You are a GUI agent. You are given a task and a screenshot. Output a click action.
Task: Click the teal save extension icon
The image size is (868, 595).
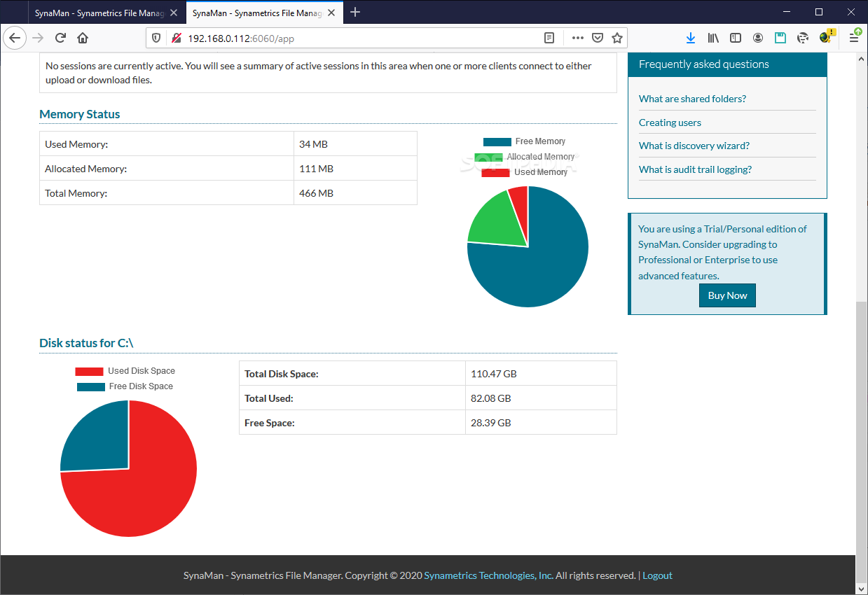click(x=780, y=38)
